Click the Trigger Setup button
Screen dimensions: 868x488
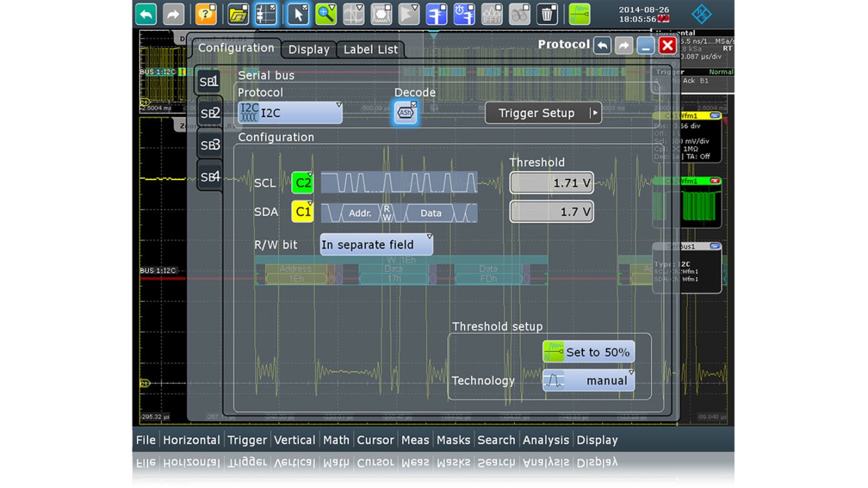coord(542,113)
